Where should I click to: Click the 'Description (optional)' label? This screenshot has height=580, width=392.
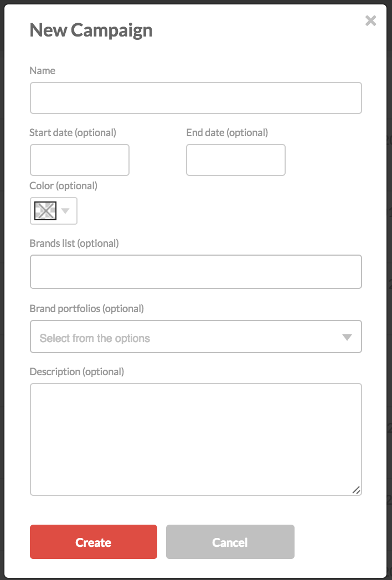76,372
